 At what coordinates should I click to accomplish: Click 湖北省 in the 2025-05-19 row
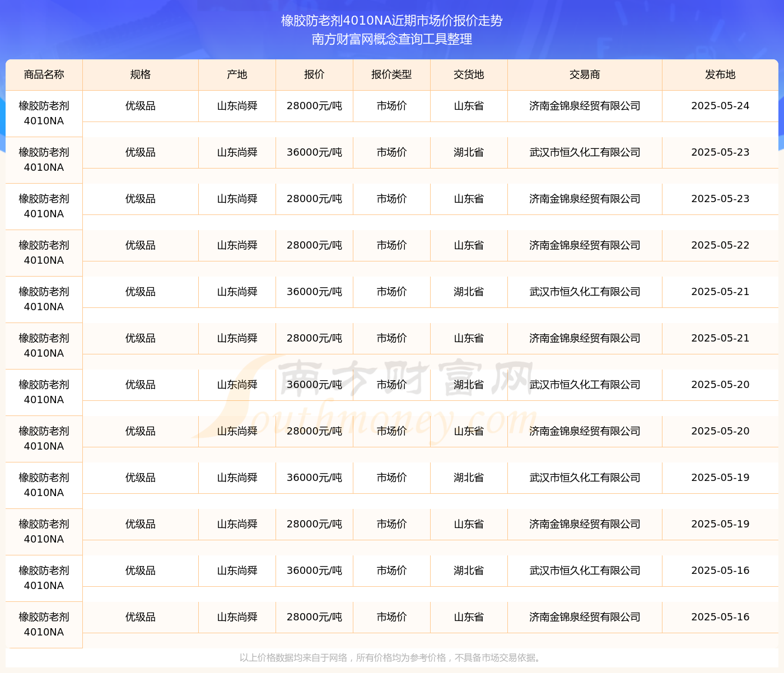click(x=469, y=478)
